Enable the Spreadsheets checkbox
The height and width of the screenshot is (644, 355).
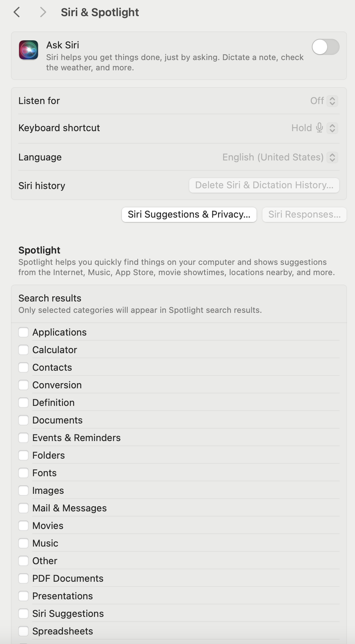(x=23, y=631)
